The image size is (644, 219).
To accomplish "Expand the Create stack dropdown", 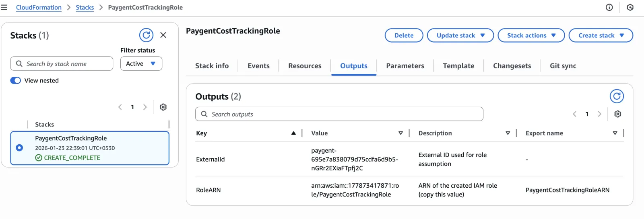I will 601,35.
